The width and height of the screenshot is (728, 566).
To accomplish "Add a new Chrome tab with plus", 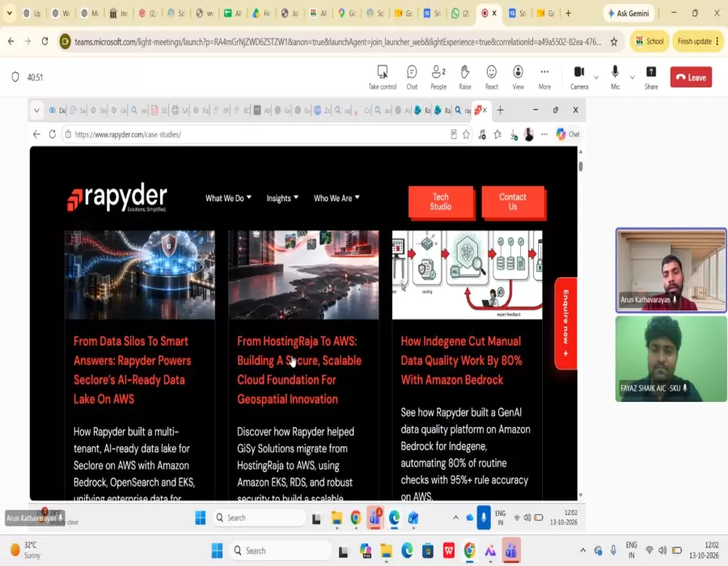I will click(569, 14).
